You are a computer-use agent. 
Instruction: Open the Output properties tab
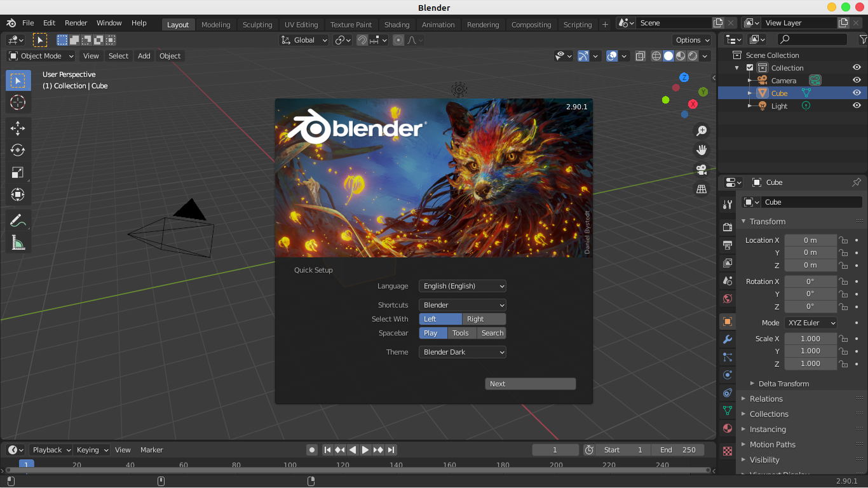point(728,245)
